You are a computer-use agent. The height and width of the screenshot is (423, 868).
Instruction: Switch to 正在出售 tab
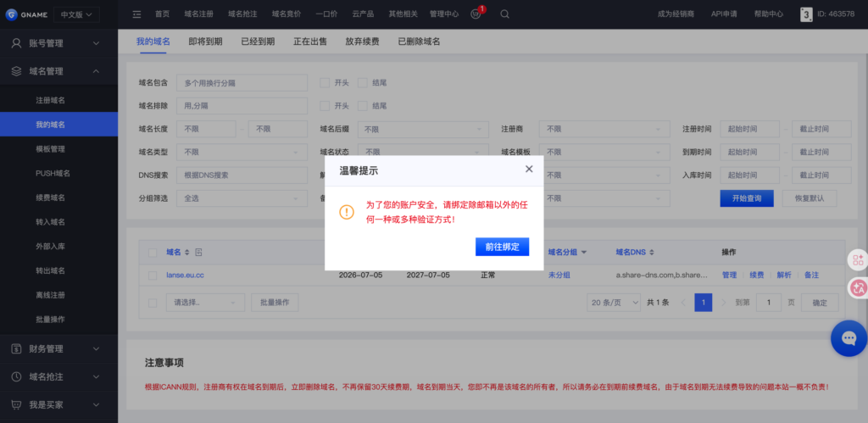(x=310, y=42)
